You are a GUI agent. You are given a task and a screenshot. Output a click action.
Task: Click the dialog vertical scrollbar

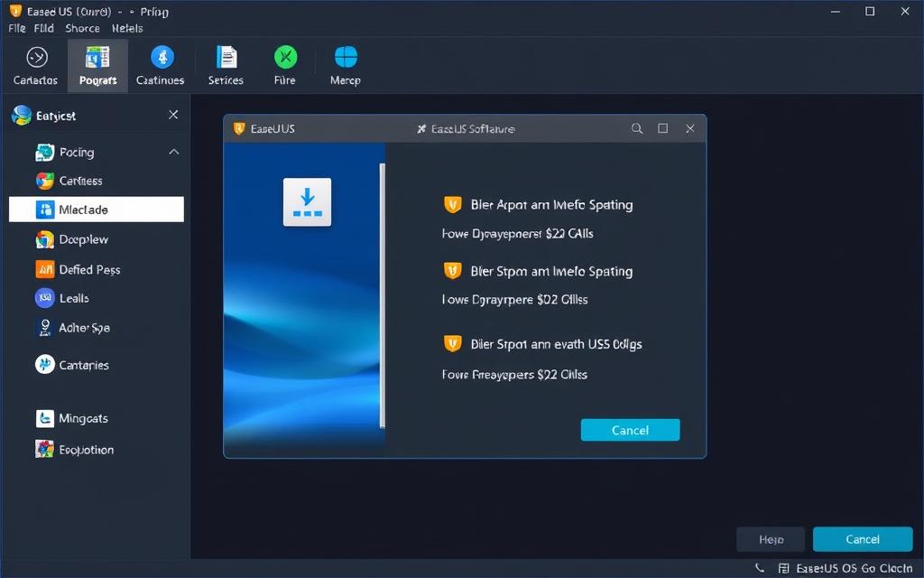[383, 295]
